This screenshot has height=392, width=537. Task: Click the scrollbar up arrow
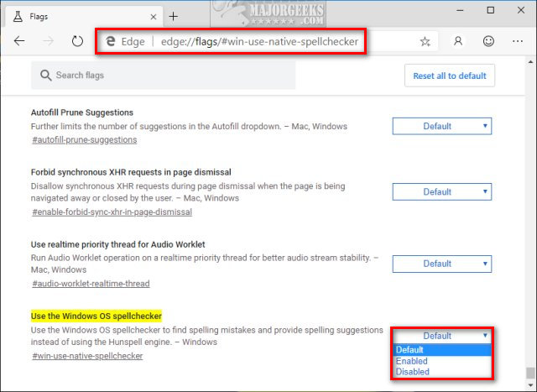click(530, 62)
